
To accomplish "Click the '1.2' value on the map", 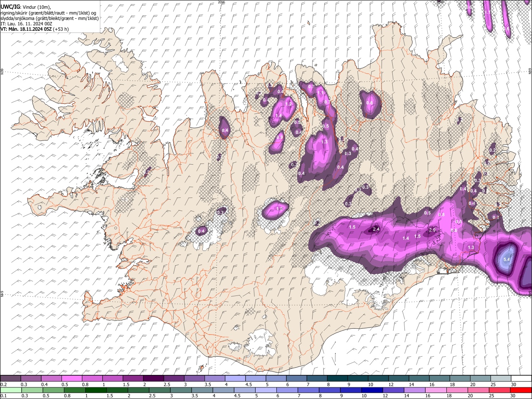I will click(x=288, y=104).
